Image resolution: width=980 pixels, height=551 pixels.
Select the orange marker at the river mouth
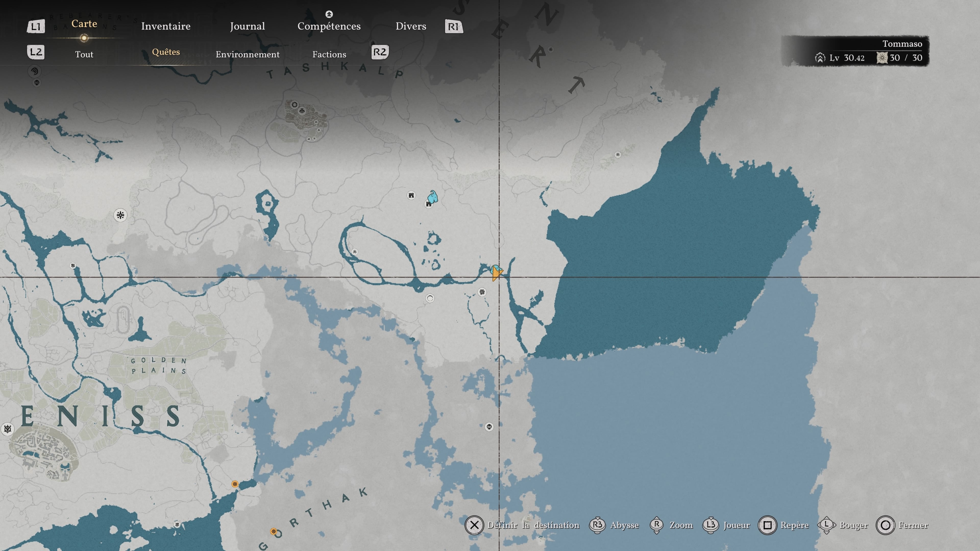click(x=235, y=484)
